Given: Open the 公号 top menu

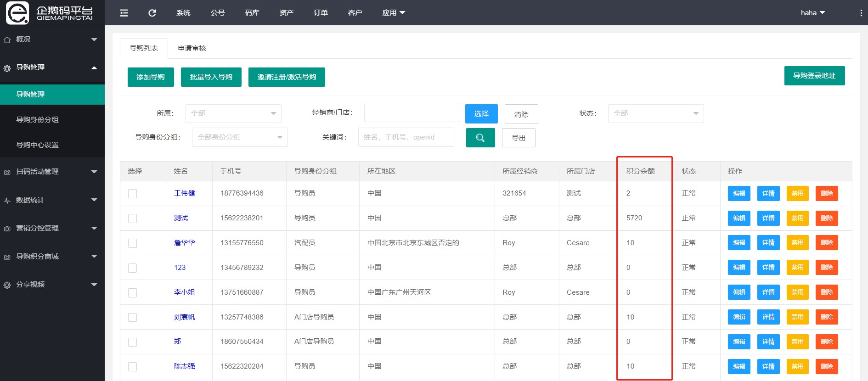Looking at the screenshot, I should pyautogui.click(x=218, y=13).
